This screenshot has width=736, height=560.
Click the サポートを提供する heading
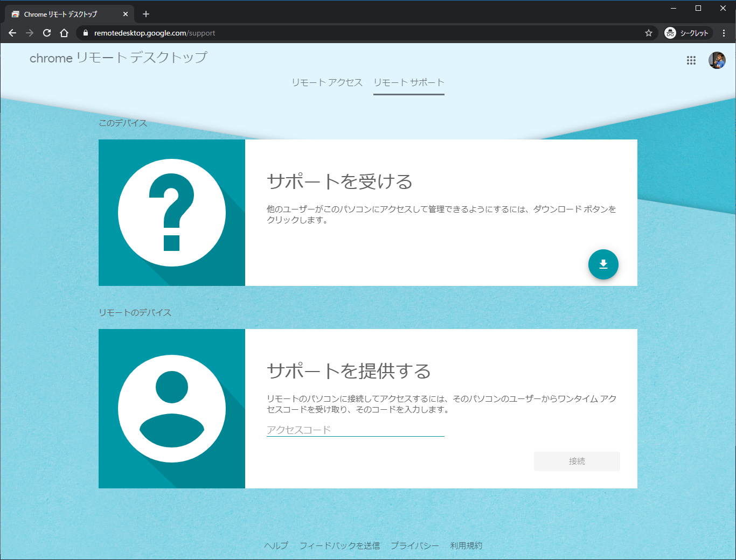(349, 371)
